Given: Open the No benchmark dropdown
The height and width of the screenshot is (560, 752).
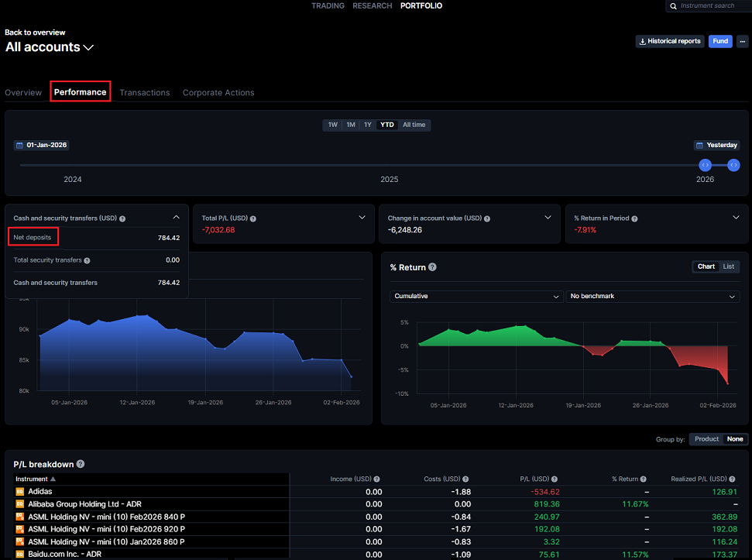Looking at the screenshot, I should click(x=653, y=296).
